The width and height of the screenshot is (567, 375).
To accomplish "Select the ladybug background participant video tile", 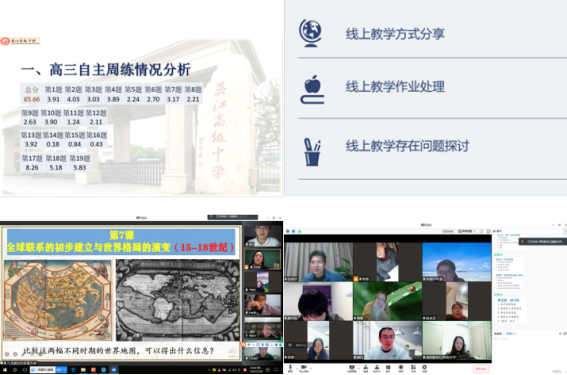I will point(387,301).
